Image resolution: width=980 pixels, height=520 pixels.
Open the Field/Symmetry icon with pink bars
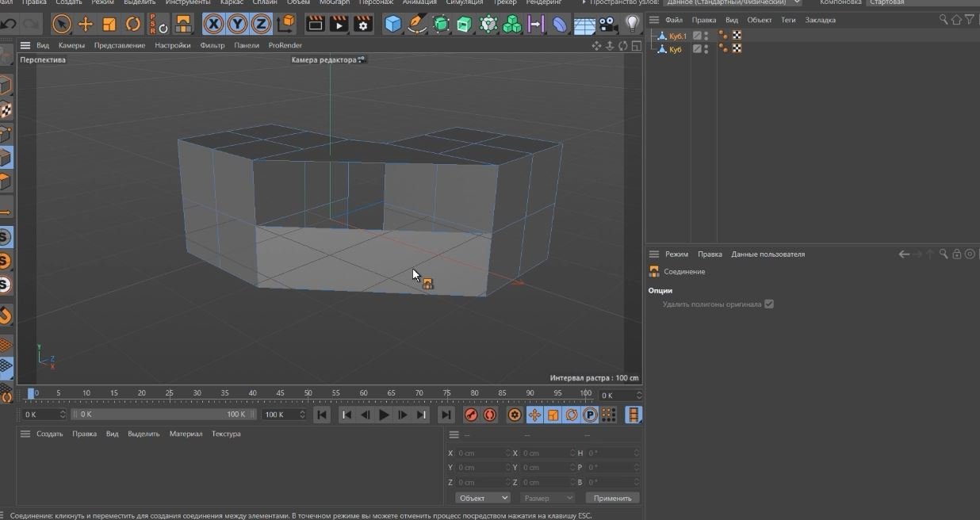tap(536, 25)
